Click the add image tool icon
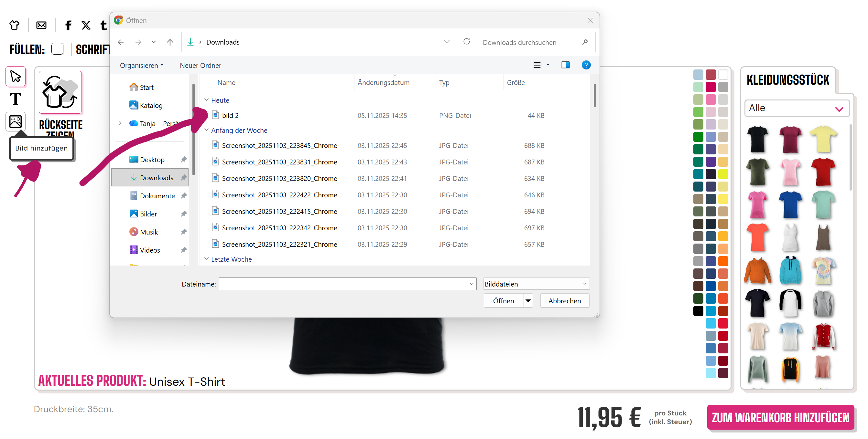 click(x=16, y=121)
